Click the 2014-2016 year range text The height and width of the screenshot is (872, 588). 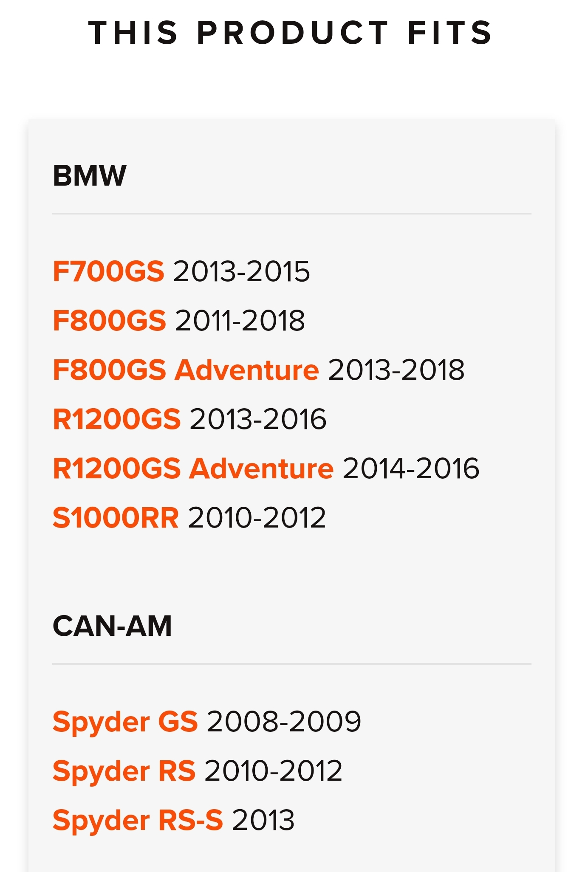411,468
